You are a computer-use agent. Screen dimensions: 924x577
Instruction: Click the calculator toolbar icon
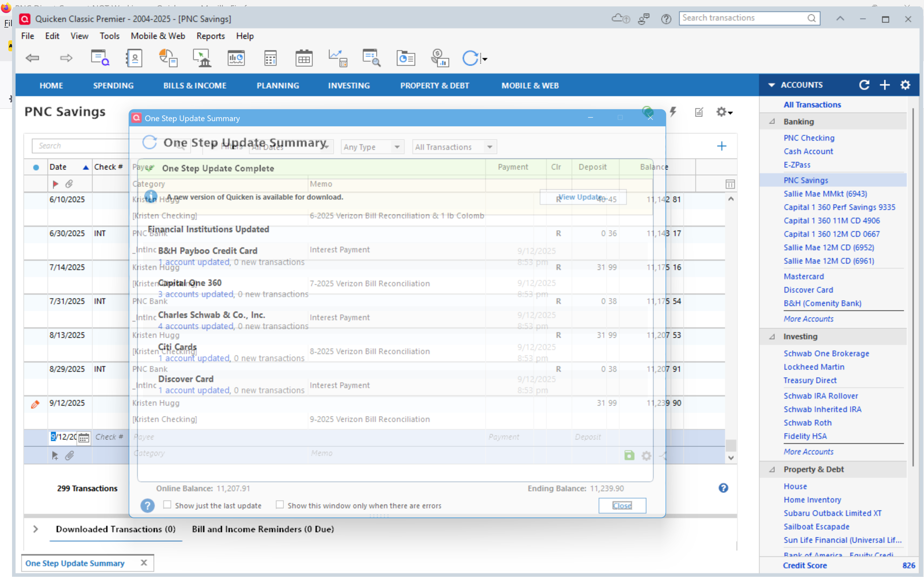[270, 59]
